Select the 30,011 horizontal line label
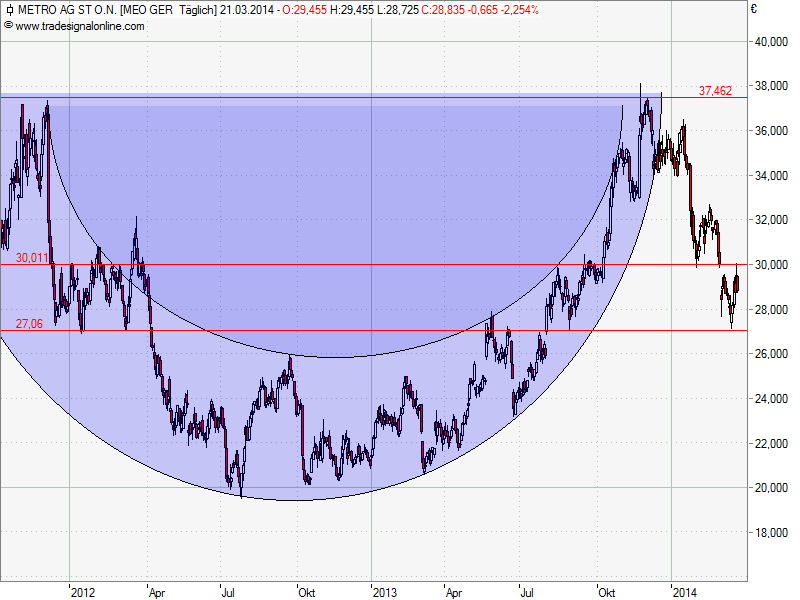This screenshot has width=800, height=600. coord(32,257)
